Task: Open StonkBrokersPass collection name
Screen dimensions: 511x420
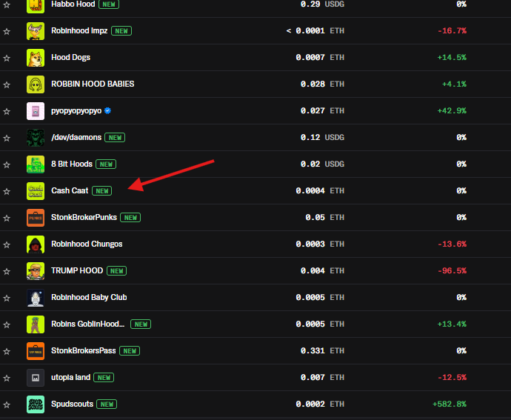Action: [x=84, y=351]
